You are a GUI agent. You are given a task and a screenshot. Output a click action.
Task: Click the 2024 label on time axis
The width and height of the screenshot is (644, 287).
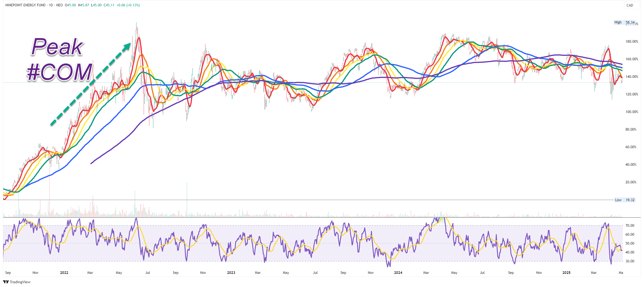(398, 273)
